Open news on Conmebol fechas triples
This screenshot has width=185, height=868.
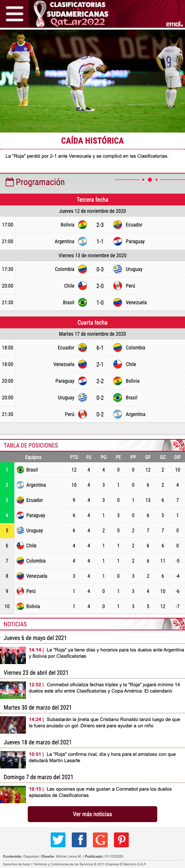click(x=105, y=688)
